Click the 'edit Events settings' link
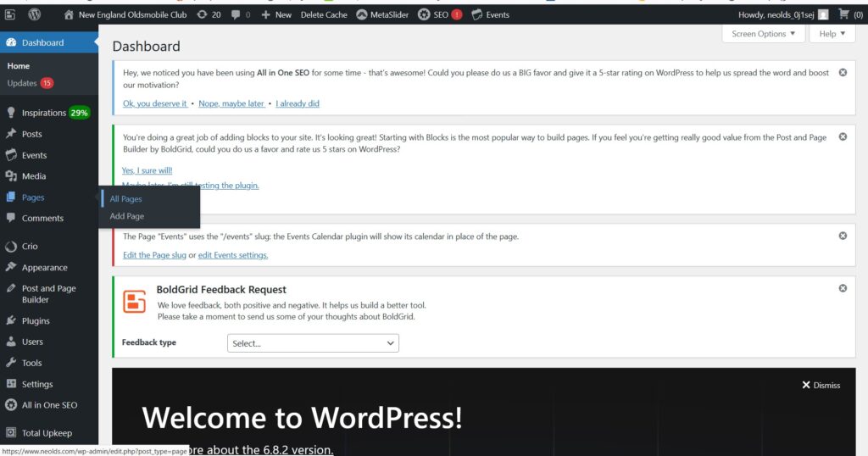 [x=233, y=255]
